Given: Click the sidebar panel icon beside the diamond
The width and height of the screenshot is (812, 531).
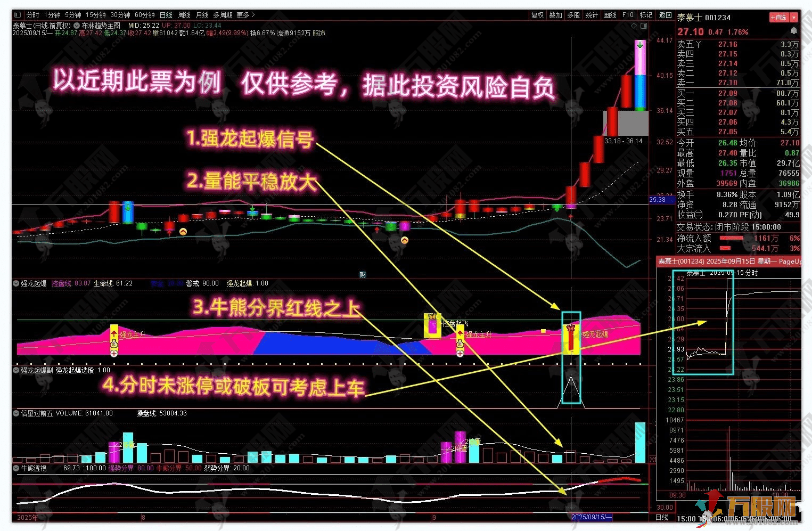Looking at the screenshot, I should coord(644,25).
